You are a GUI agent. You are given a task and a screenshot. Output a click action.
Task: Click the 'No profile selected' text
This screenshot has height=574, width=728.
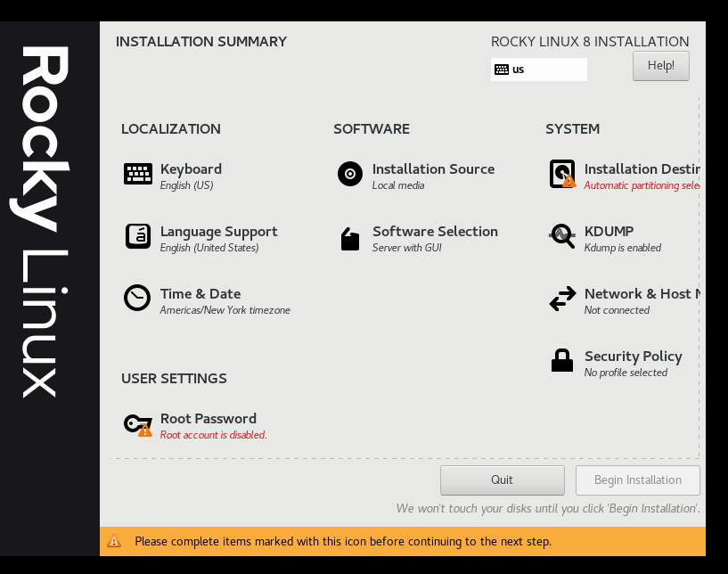626,373
